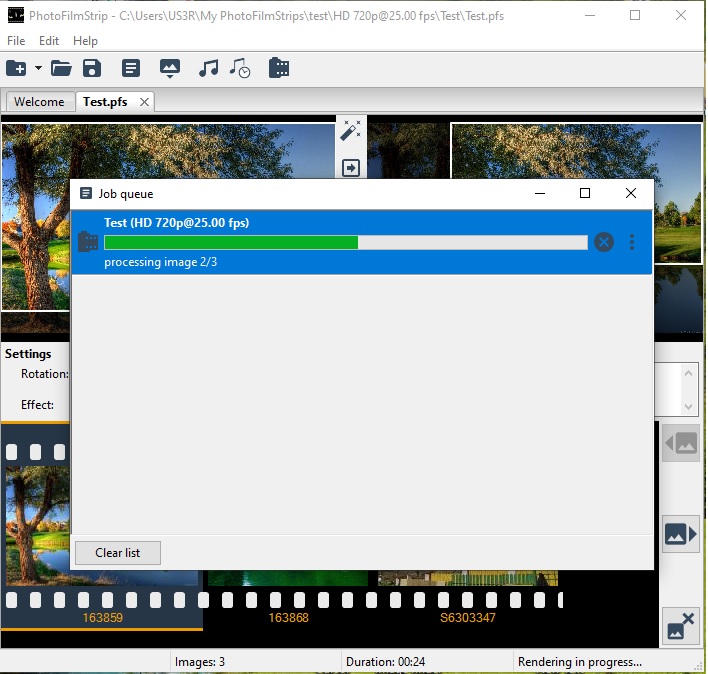708x674 pixels.
Task: Select the 163859 thumbnail in filmstrip
Action: [x=102, y=530]
